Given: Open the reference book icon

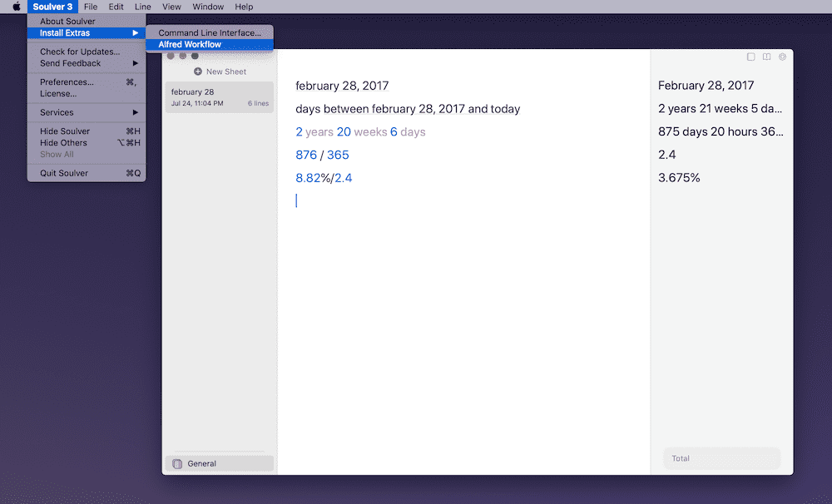Looking at the screenshot, I should click(x=767, y=57).
